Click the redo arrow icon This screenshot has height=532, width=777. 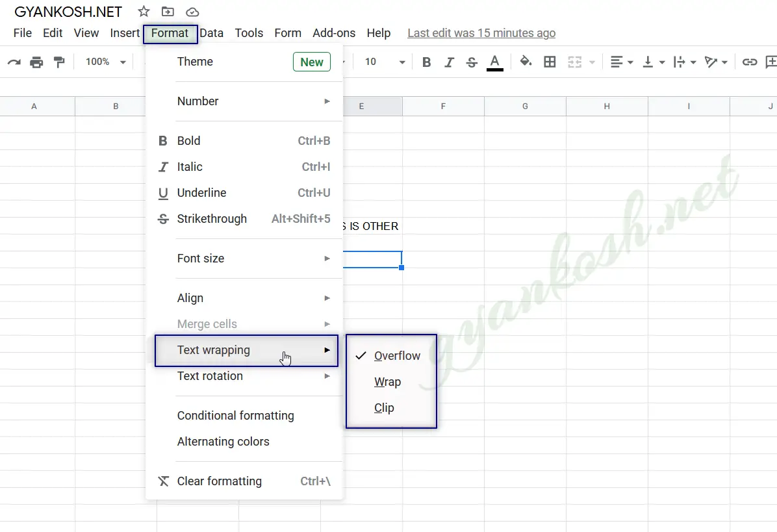click(14, 62)
